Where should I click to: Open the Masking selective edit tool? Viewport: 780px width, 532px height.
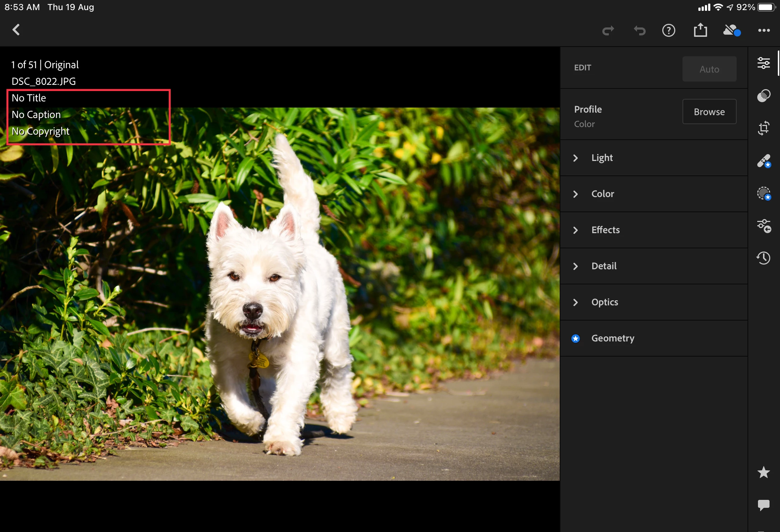(763, 193)
